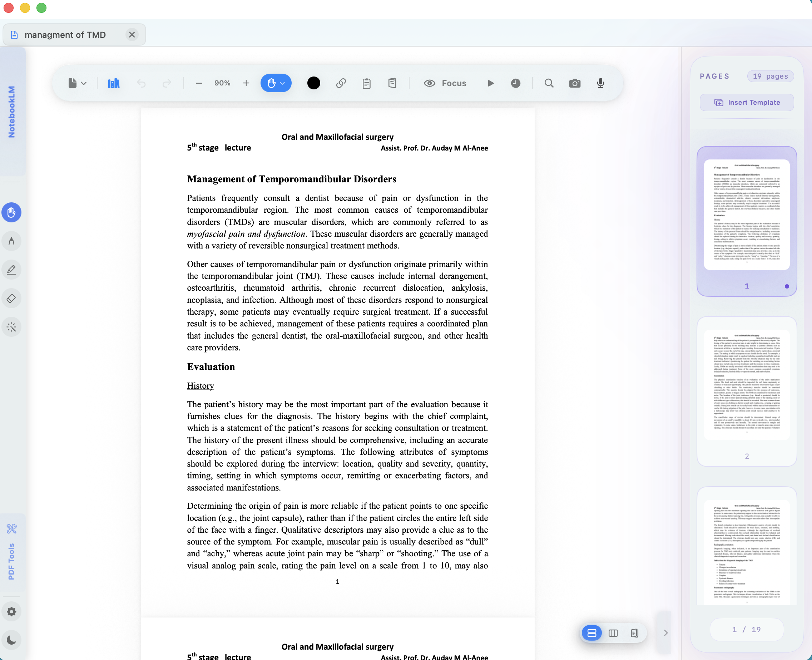Take a screenshot with camera icon
Screen dimensions: 812x660
coord(575,83)
